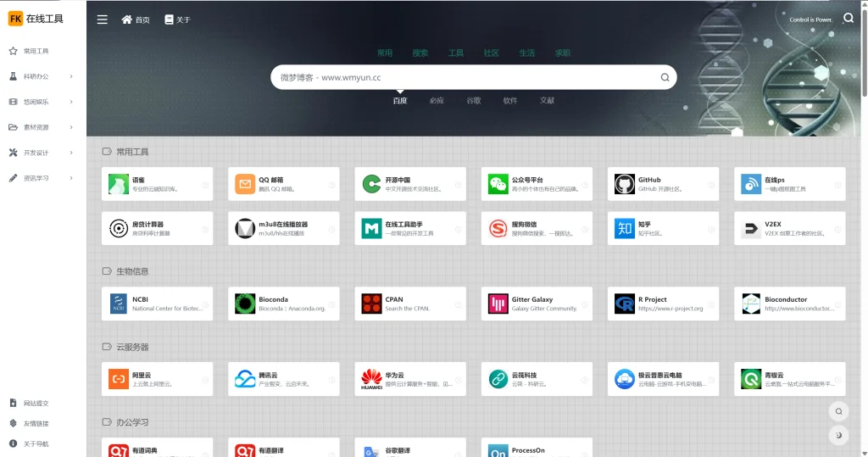The image size is (868, 457).
Task: Click the FK 在线工具 logo
Action: [36, 19]
